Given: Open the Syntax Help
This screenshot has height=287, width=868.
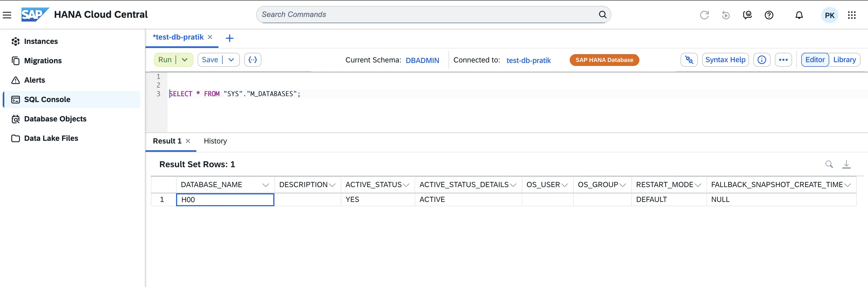Looking at the screenshot, I should 726,59.
